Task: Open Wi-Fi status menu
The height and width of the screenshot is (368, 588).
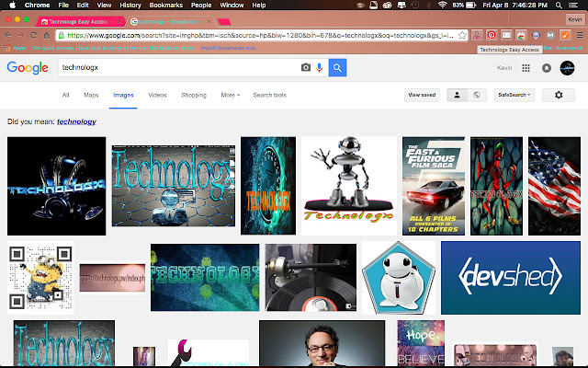Action: click(443, 5)
